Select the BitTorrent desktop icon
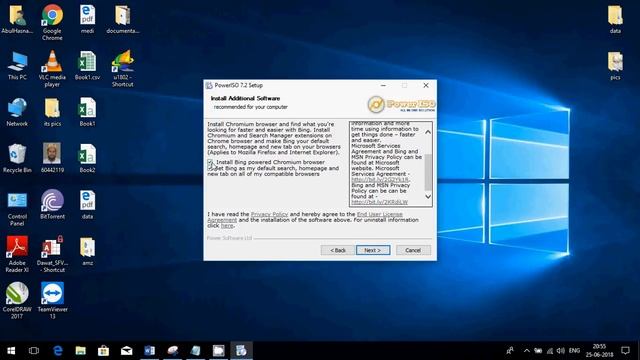The image size is (640, 360). [52, 204]
